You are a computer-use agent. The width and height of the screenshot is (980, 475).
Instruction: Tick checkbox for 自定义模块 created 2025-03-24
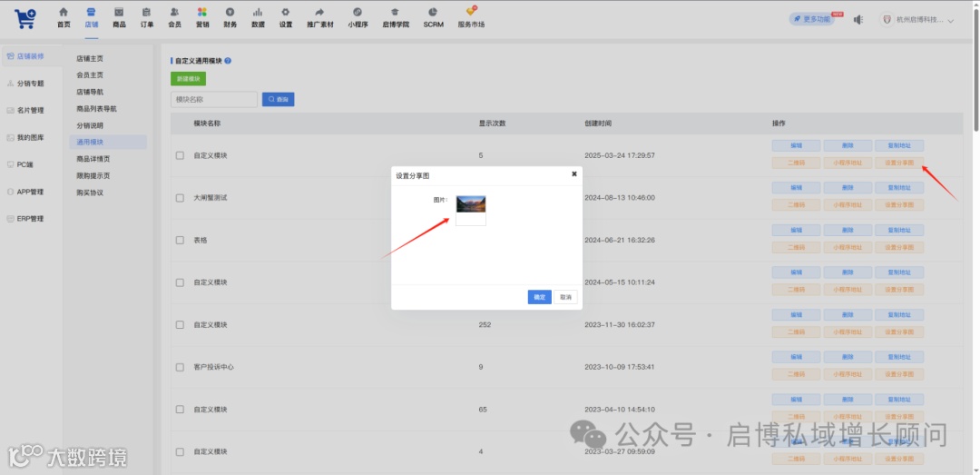tap(180, 155)
